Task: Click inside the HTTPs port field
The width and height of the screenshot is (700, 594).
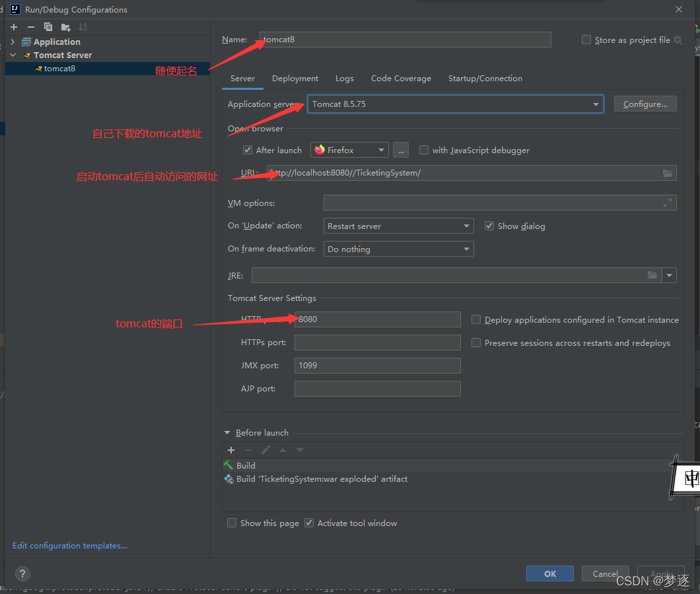Action: click(377, 342)
